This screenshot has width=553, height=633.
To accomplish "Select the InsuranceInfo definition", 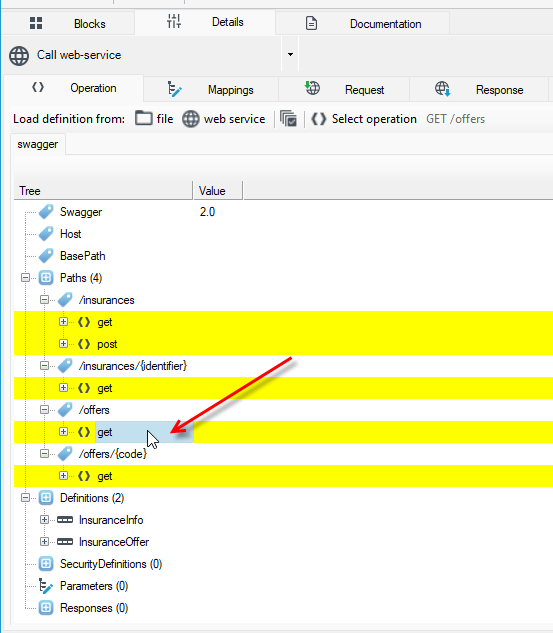I will (x=111, y=520).
